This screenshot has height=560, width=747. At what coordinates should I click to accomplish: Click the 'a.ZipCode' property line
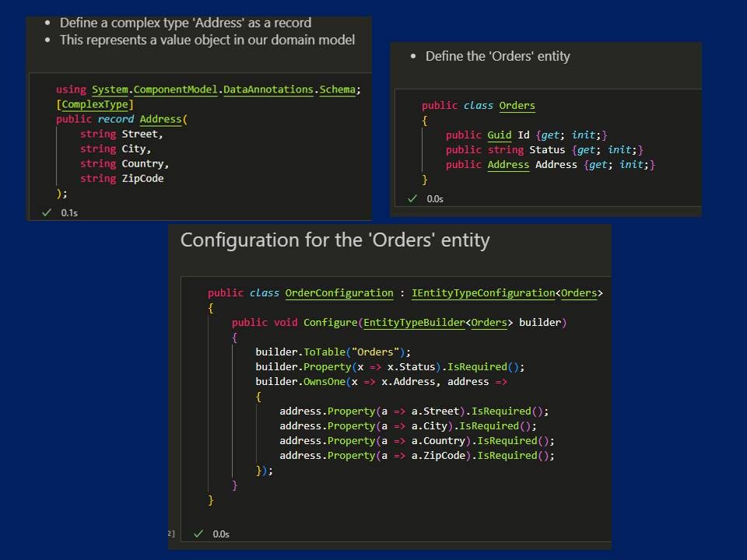[x=417, y=455]
